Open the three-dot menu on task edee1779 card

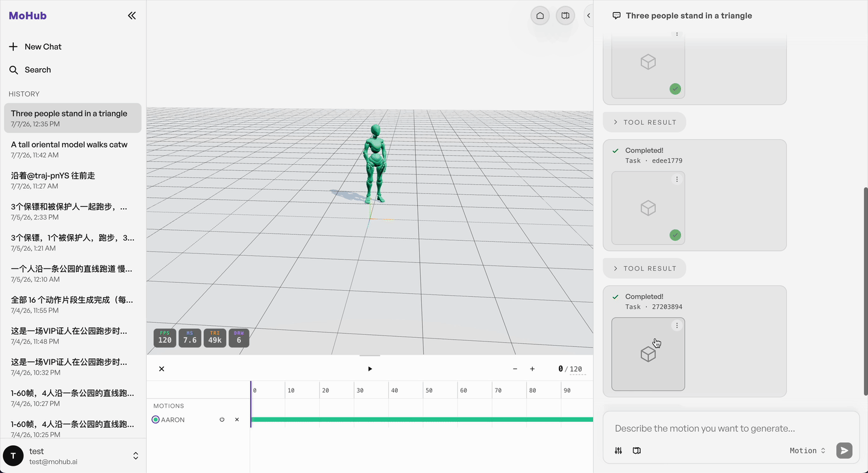point(677,179)
